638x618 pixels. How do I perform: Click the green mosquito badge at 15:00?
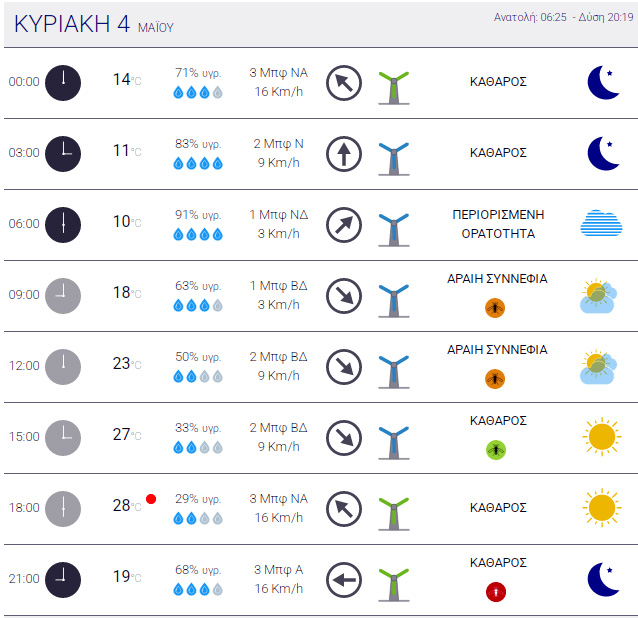pyautogui.click(x=496, y=450)
